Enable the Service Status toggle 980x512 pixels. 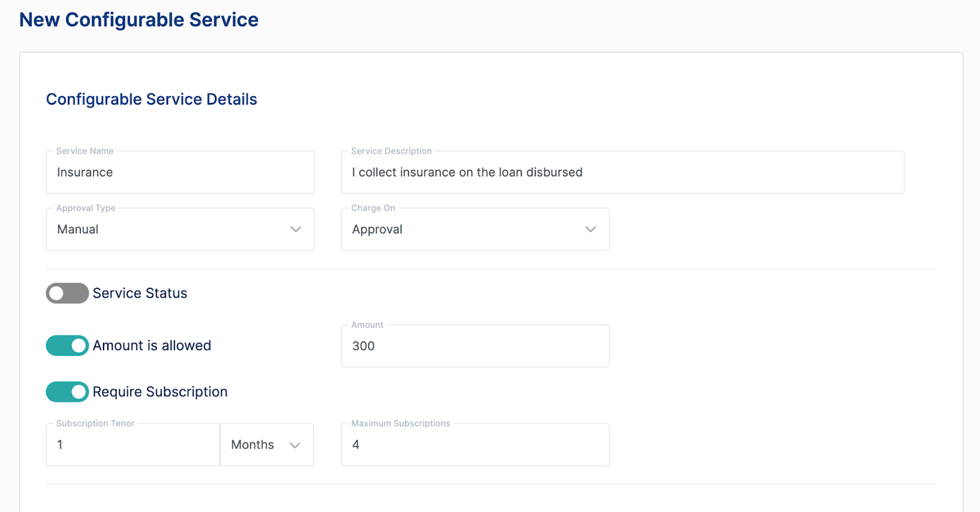(x=67, y=293)
